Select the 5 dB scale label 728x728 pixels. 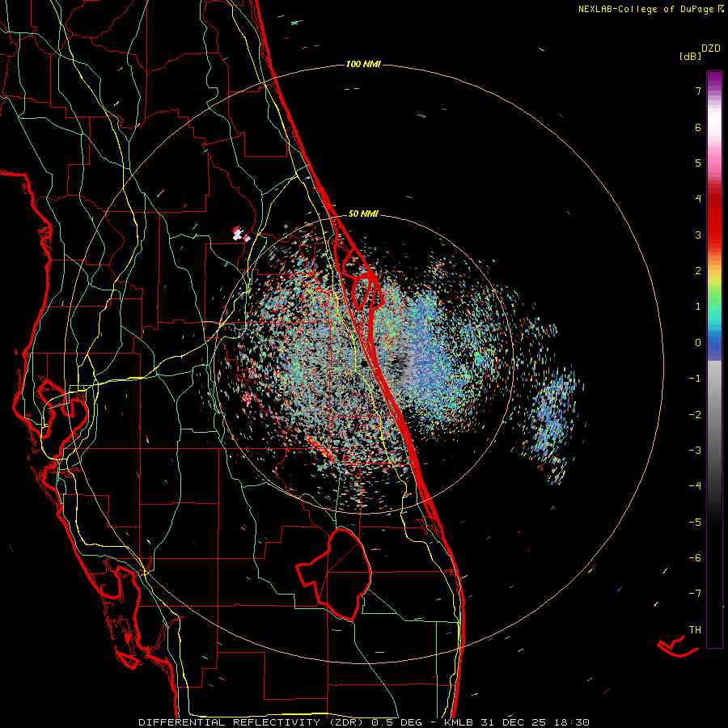(x=698, y=163)
